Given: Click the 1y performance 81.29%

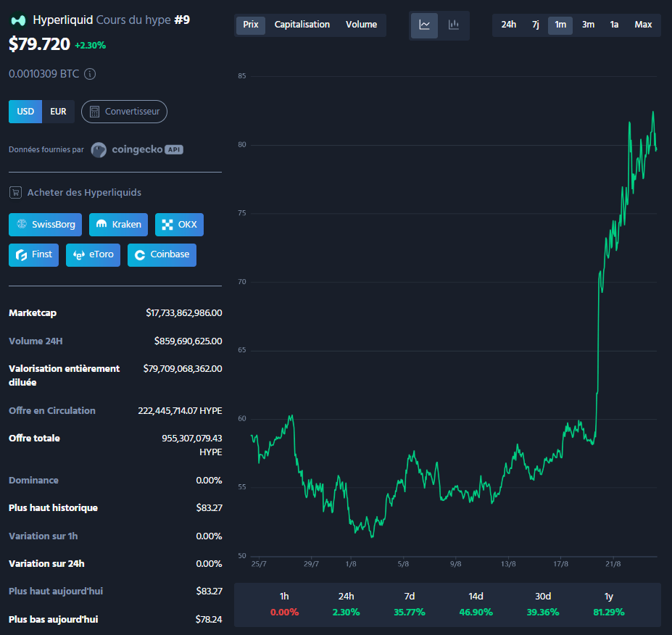Looking at the screenshot, I should pyautogui.click(x=609, y=613).
